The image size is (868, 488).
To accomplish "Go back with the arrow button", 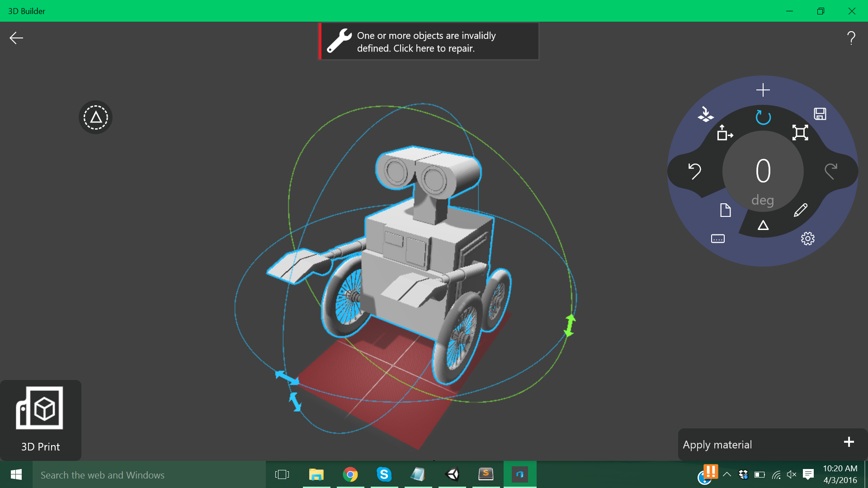I will 16,38.
